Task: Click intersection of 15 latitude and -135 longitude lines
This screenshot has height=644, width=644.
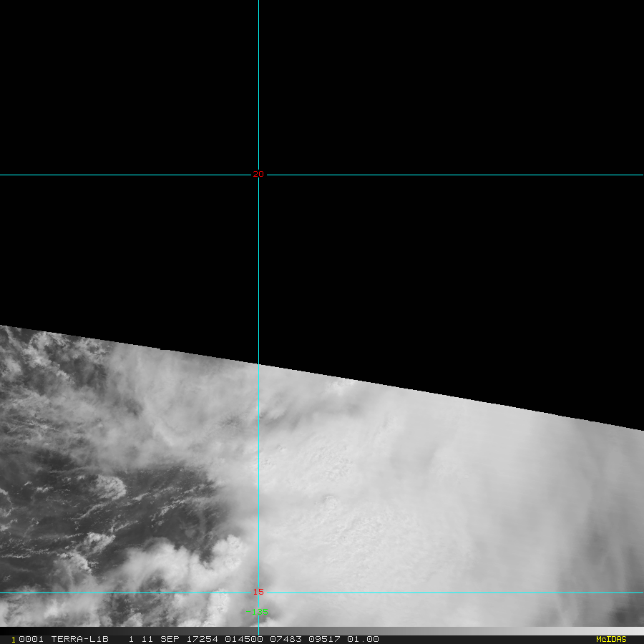Action: [x=258, y=592]
